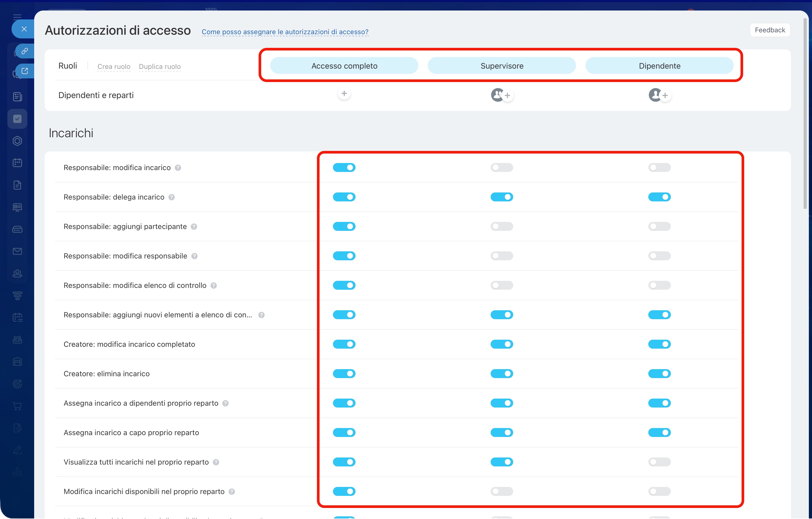The height and width of the screenshot is (519, 812).
Task: Click help icon beside Visualizza tutti incarichi
Action: 216,462
